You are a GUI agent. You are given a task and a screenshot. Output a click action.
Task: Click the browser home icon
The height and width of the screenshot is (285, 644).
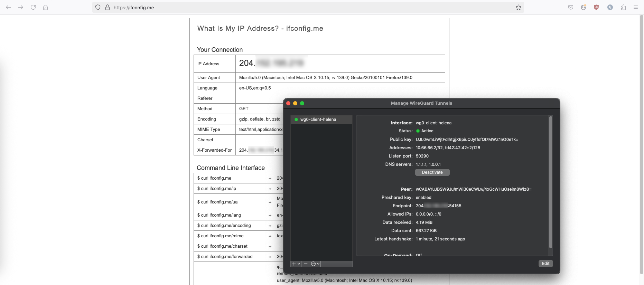point(45,7)
